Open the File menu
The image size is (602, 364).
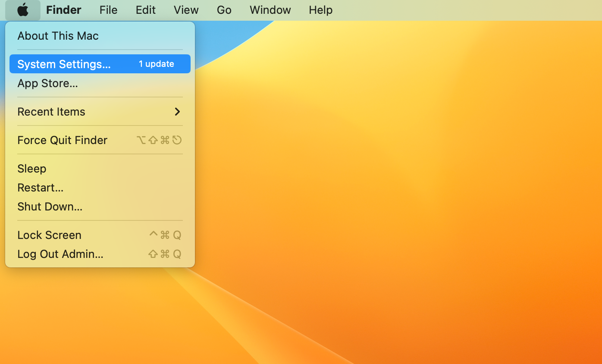108,10
